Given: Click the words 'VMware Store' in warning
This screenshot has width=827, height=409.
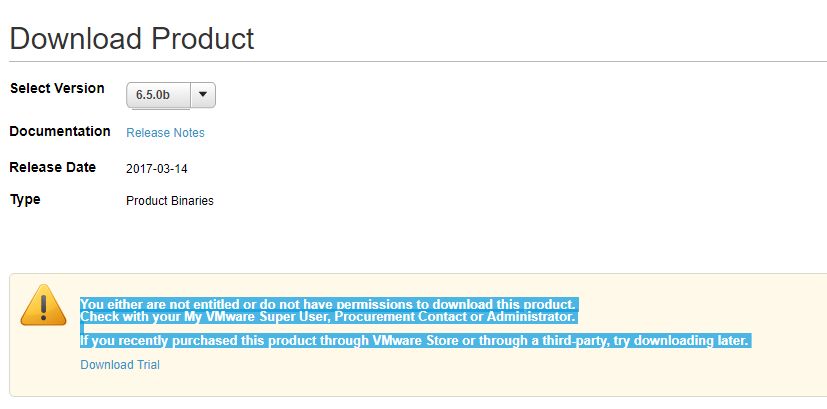Looking at the screenshot, I should click(416, 341).
